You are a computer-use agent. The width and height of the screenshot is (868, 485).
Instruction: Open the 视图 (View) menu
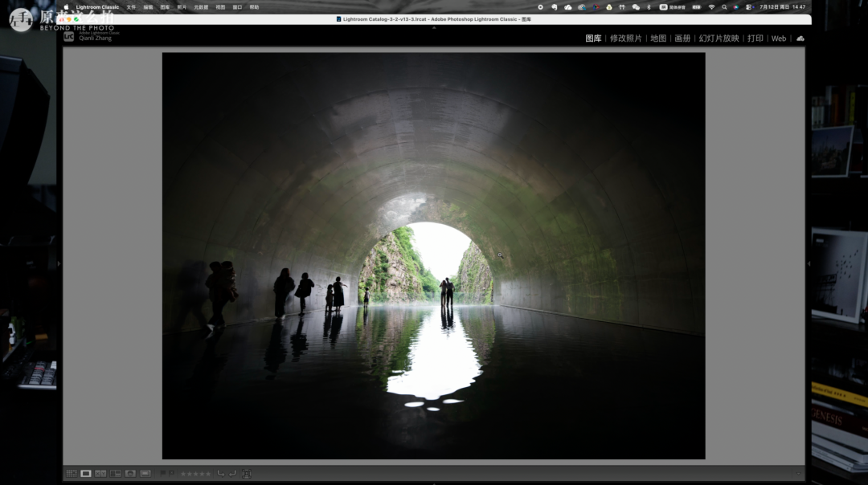point(220,7)
